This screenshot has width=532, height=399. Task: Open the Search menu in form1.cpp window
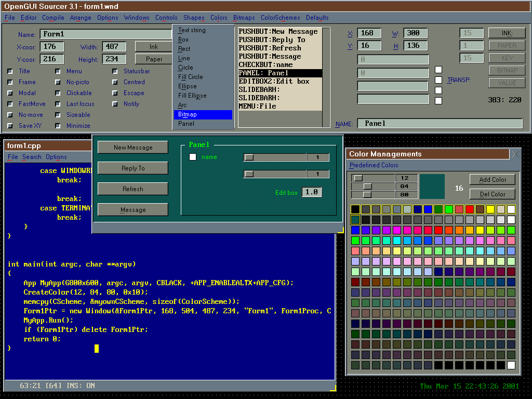pyautogui.click(x=32, y=157)
